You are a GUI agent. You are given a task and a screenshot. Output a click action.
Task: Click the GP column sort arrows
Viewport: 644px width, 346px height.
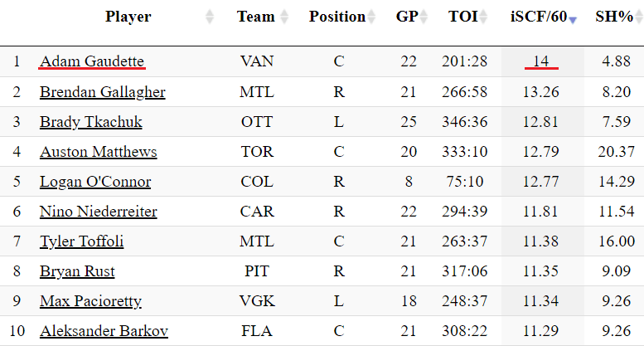pyautogui.click(x=424, y=17)
